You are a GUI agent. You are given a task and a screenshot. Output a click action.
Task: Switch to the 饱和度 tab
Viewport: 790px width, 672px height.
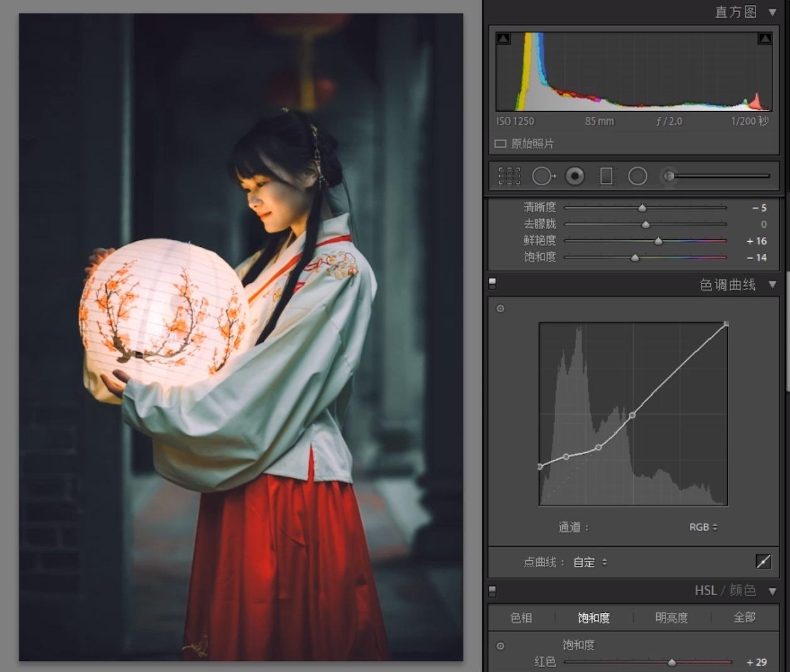tap(593, 617)
